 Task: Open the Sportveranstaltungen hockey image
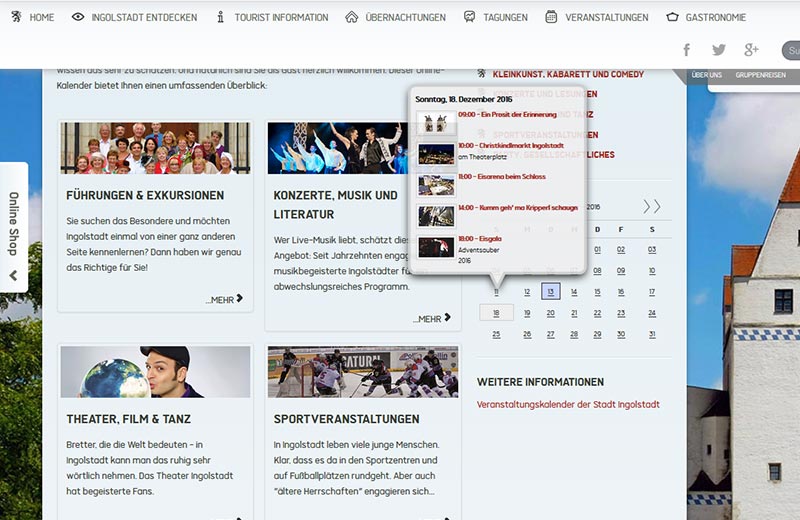point(363,372)
